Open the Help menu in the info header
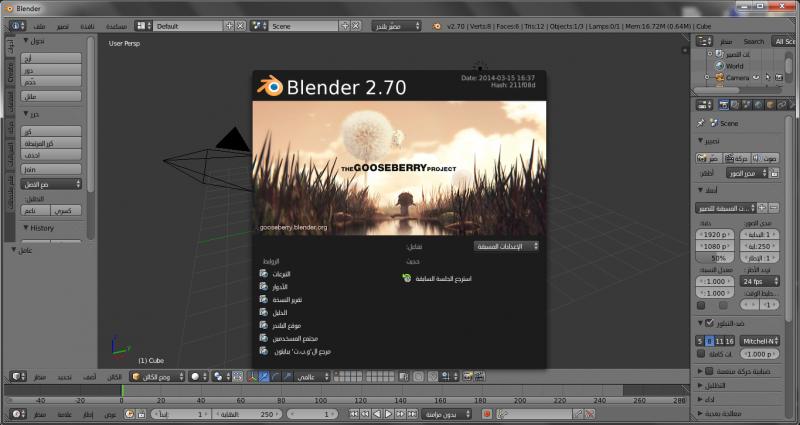 pyautogui.click(x=116, y=26)
